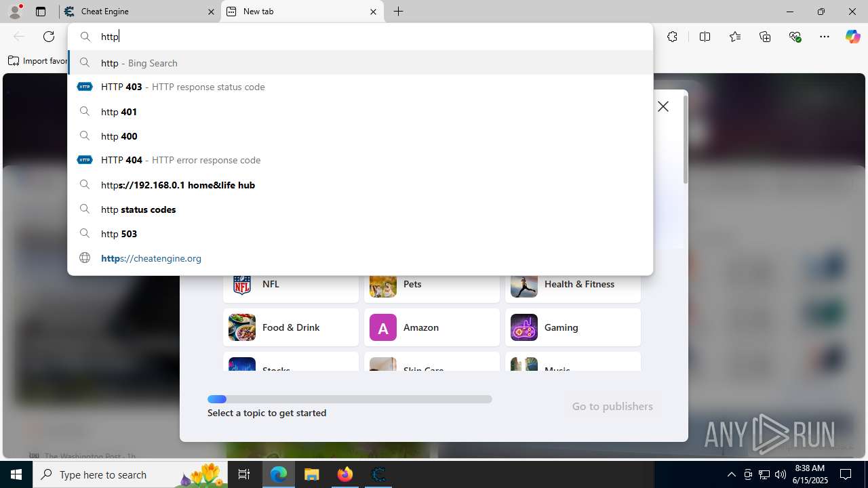This screenshot has width=868, height=488.
Task: Click the Go to publishers button
Action: 612,406
